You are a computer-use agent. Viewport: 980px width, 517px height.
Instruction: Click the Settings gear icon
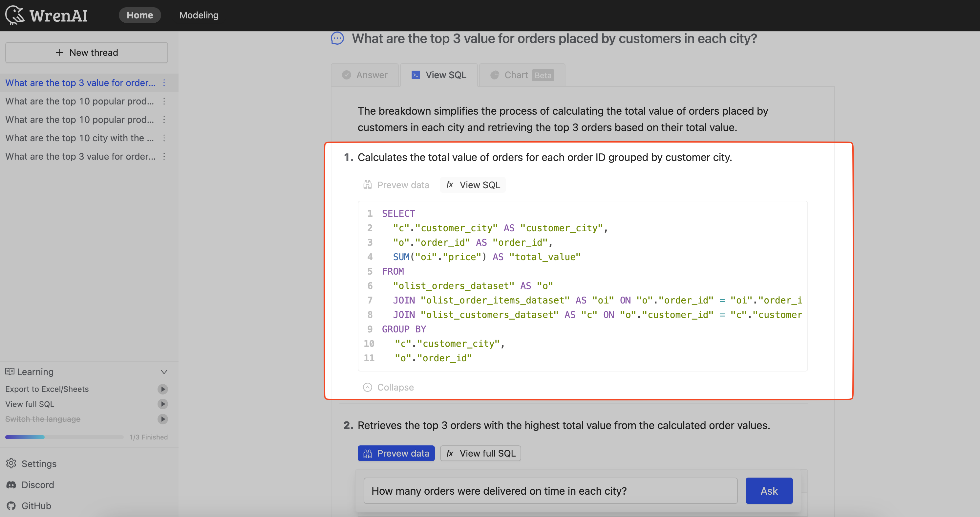[x=11, y=463]
